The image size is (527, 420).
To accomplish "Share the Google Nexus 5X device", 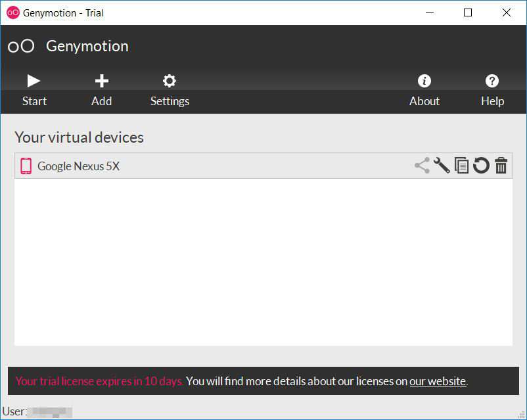I will [x=422, y=166].
